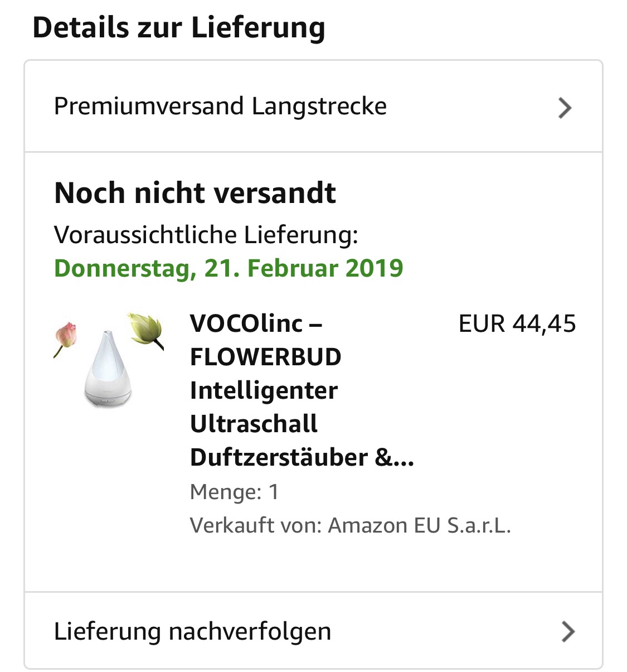
Task: Select the Lieferung nachverfolgen text
Action: (x=192, y=632)
